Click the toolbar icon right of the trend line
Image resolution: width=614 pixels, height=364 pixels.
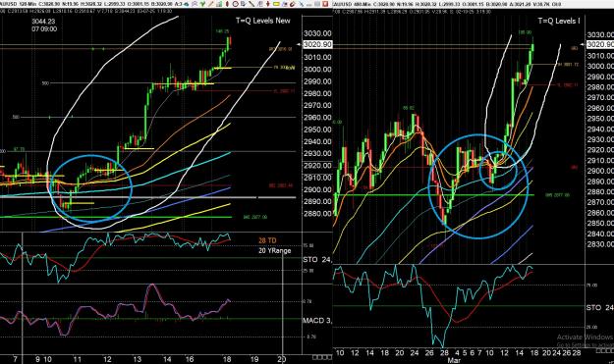click(x=259, y=4)
